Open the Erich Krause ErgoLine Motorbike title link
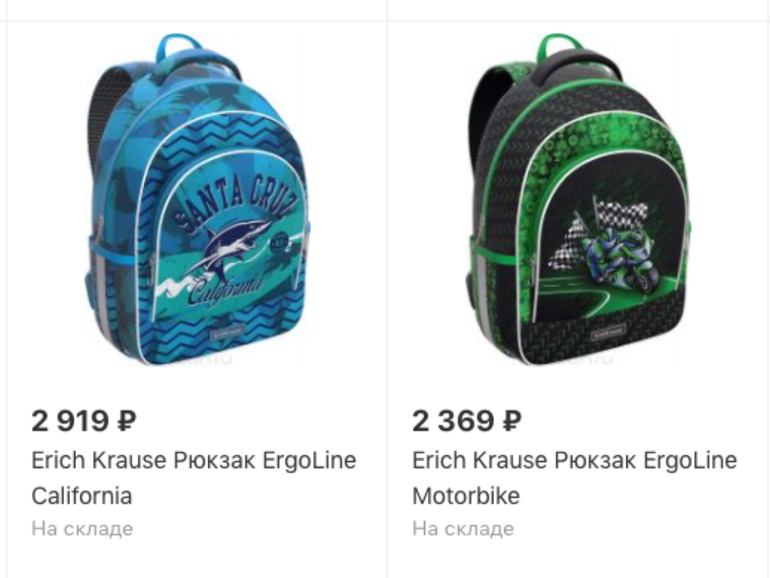770x578 pixels. pos(575,478)
